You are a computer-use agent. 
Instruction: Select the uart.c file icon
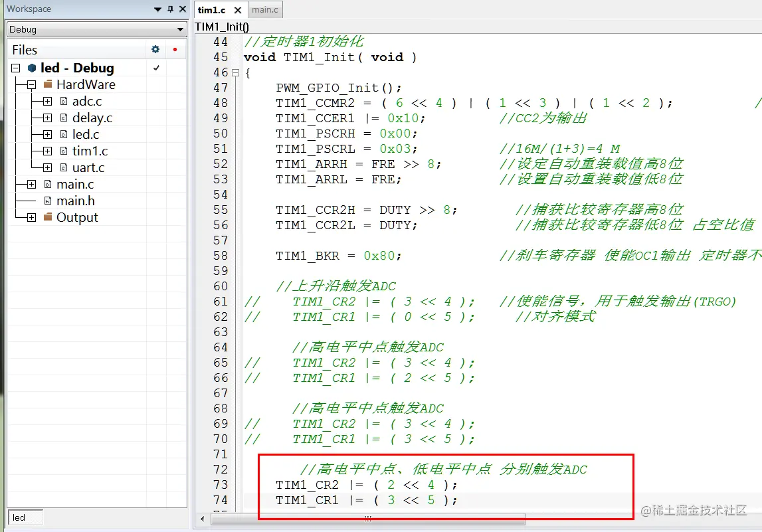64,167
